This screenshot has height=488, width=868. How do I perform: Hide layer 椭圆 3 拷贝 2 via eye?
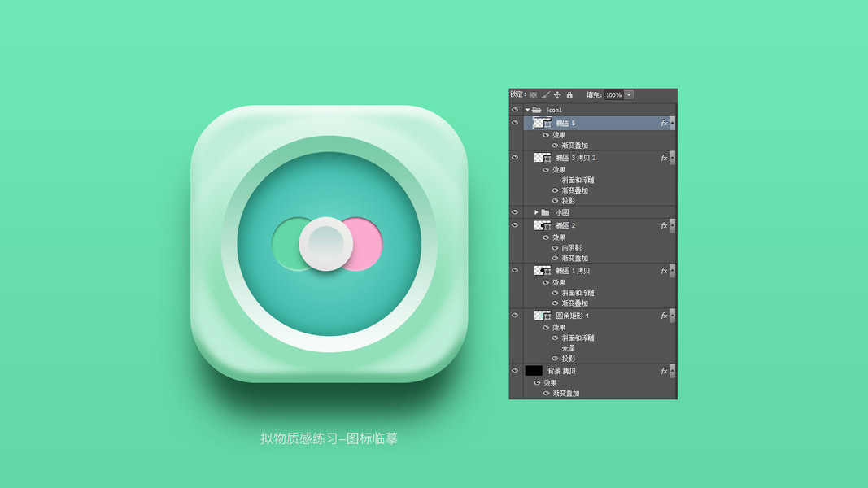tap(515, 158)
